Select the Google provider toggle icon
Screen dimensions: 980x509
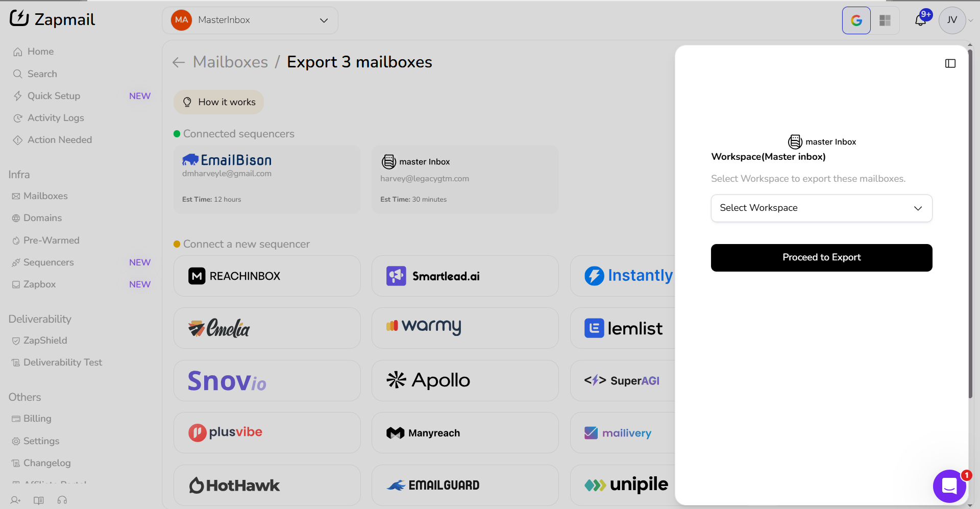tap(856, 20)
